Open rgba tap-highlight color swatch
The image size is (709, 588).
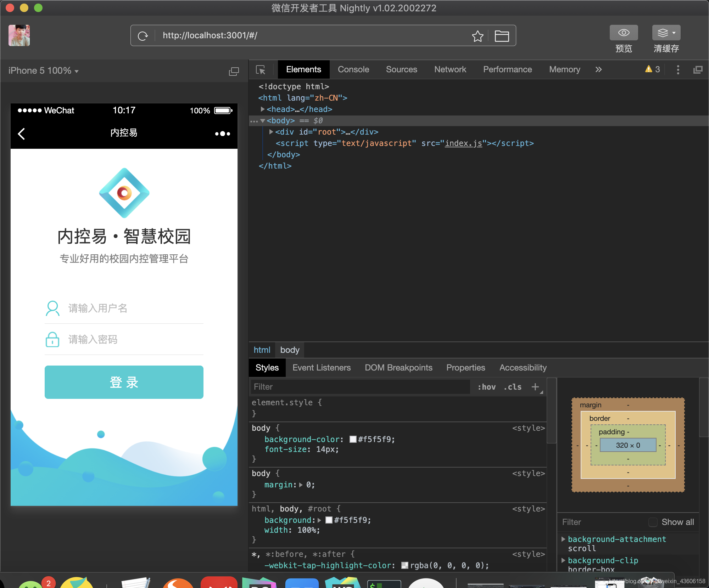404,565
